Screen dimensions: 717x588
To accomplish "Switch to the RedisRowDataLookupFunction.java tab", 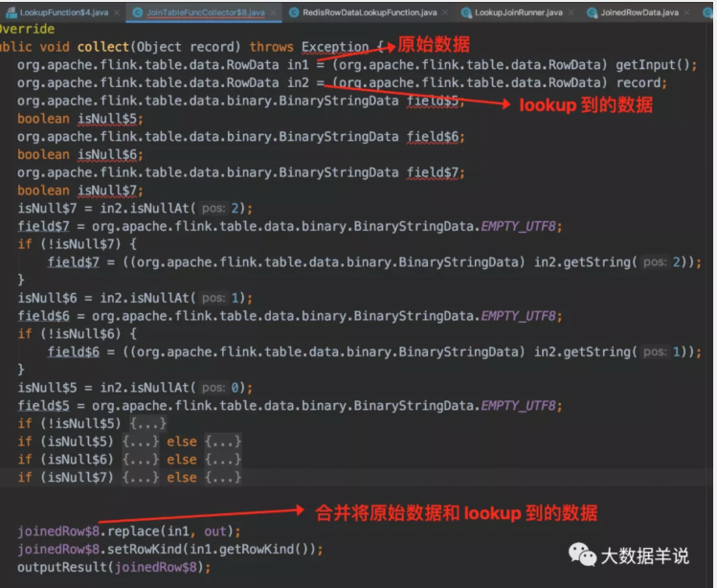I will pyautogui.click(x=371, y=12).
